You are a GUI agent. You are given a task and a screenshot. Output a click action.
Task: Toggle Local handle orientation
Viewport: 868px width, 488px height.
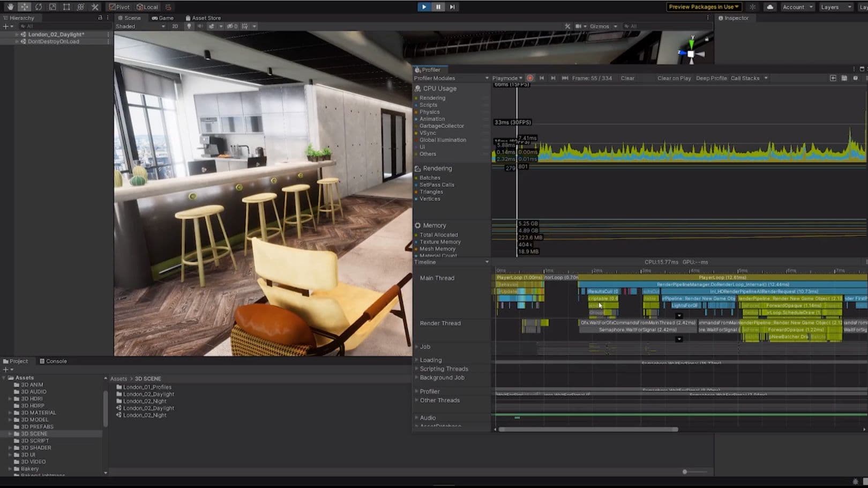pos(147,7)
